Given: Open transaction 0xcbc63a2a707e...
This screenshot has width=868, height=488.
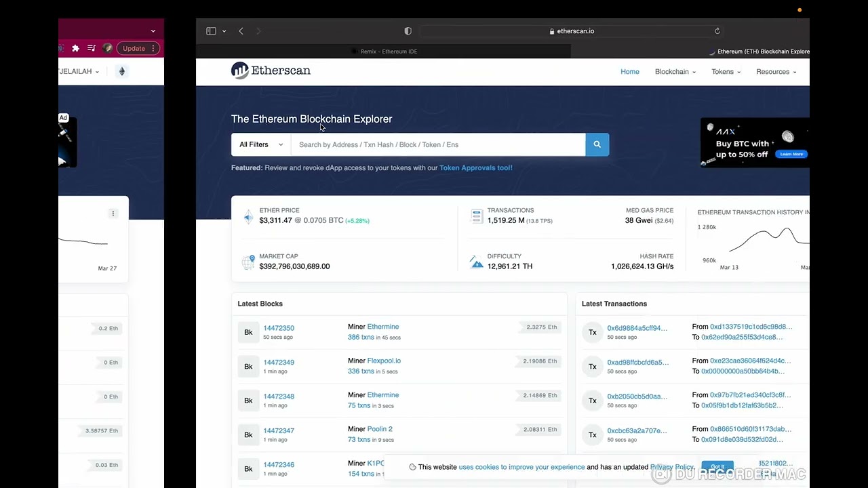Looking at the screenshot, I should [x=637, y=430].
